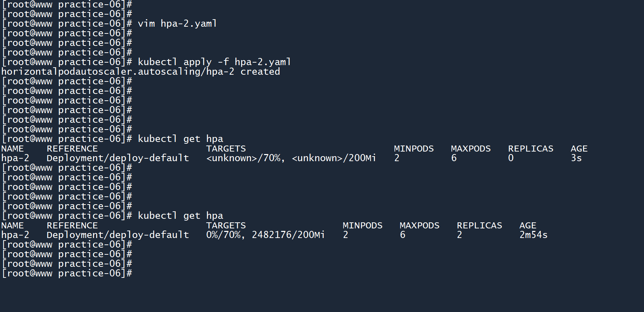Click the last empty shell prompt line
This screenshot has width=644, height=312.
coord(67,274)
